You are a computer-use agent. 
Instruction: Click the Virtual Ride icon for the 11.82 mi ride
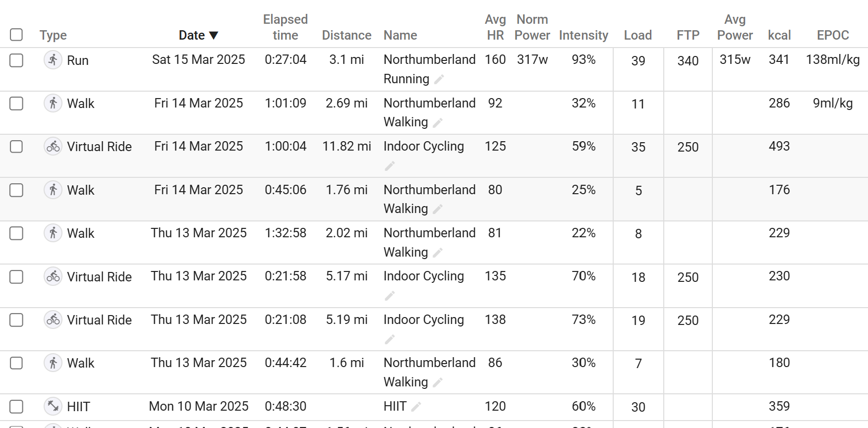(x=53, y=147)
